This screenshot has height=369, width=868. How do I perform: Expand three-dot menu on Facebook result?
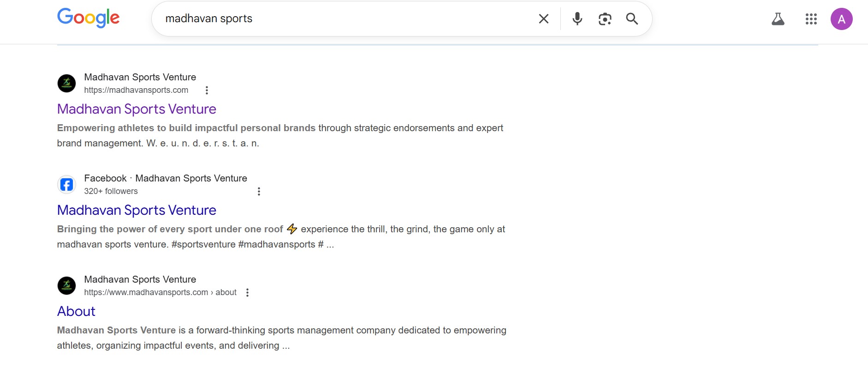tap(259, 191)
